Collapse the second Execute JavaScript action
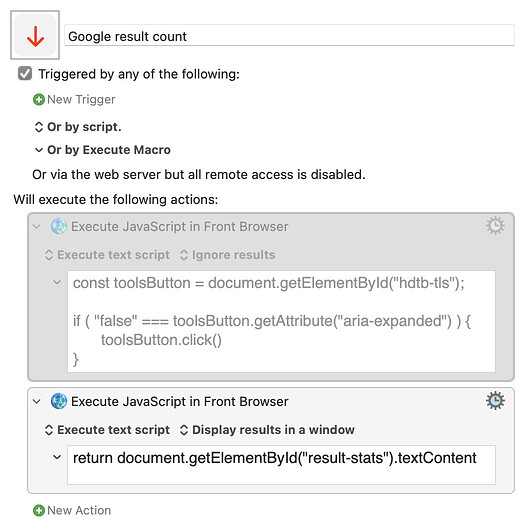The width and height of the screenshot is (525, 527). [37, 401]
